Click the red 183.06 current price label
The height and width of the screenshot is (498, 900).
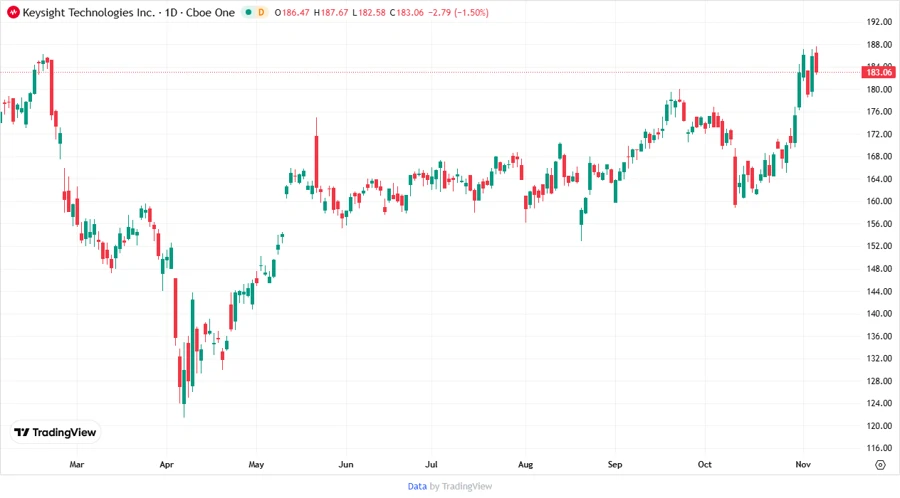[x=879, y=72]
